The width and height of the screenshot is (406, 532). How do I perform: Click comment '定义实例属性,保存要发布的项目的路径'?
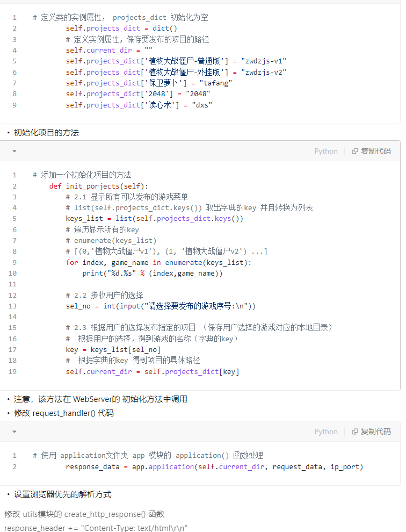(x=137, y=40)
